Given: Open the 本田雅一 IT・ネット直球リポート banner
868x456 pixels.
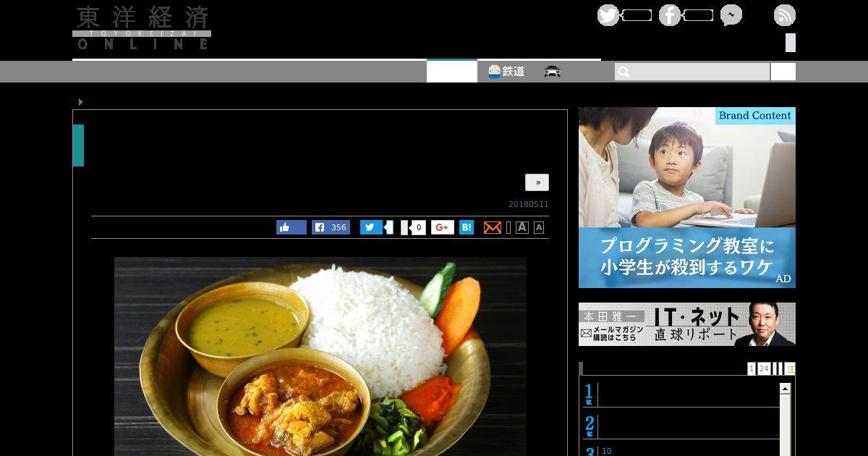Looking at the screenshot, I should tap(687, 324).
